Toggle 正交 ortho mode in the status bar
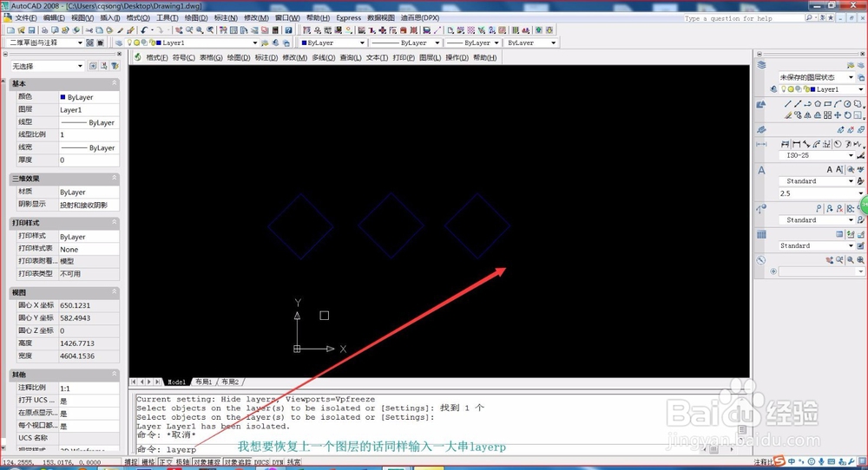The width and height of the screenshot is (868, 470). [x=166, y=461]
